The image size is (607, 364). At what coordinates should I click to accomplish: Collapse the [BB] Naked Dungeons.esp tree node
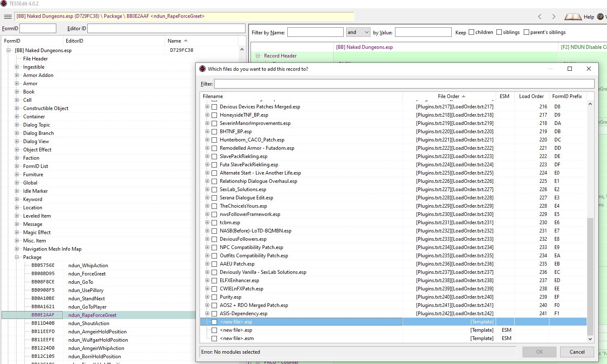pyautogui.click(x=8, y=50)
